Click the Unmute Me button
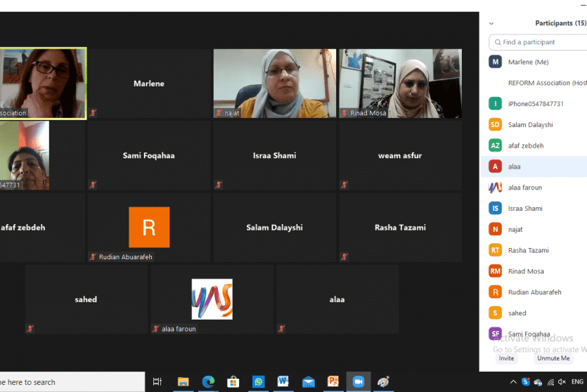The height and width of the screenshot is (392, 587). pyautogui.click(x=553, y=358)
